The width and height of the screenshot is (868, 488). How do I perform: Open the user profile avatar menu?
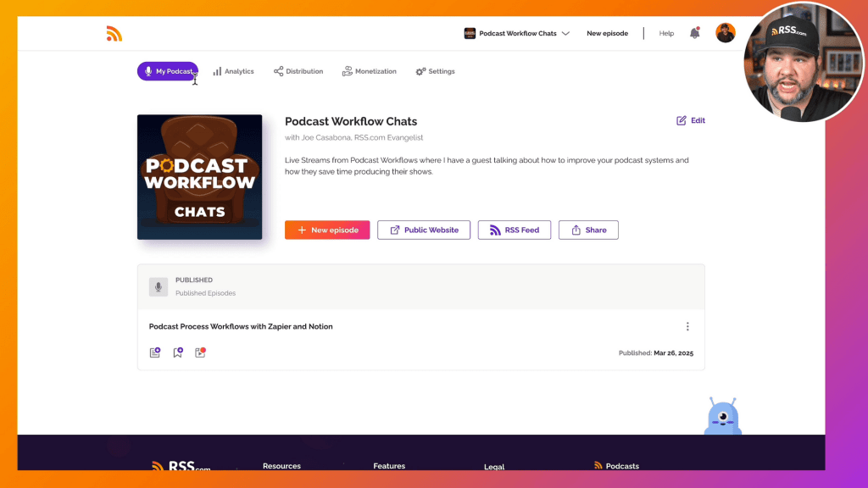coord(725,33)
